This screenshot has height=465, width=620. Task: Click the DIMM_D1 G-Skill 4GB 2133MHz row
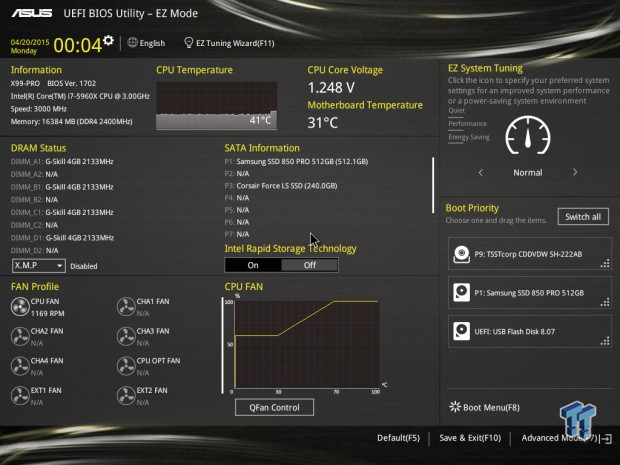click(x=62, y=238)
